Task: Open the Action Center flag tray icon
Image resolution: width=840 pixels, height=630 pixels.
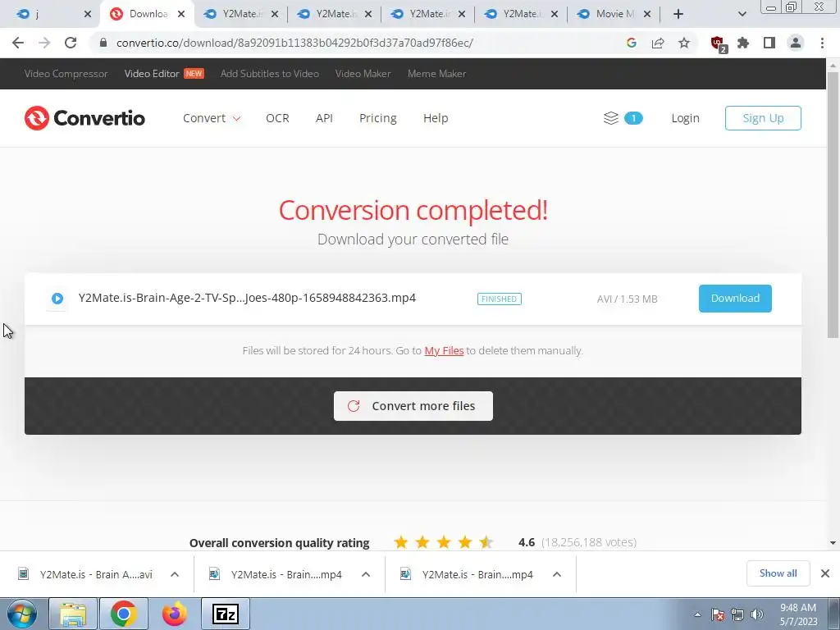Action: pyautogui.click(x=718, y=614)
